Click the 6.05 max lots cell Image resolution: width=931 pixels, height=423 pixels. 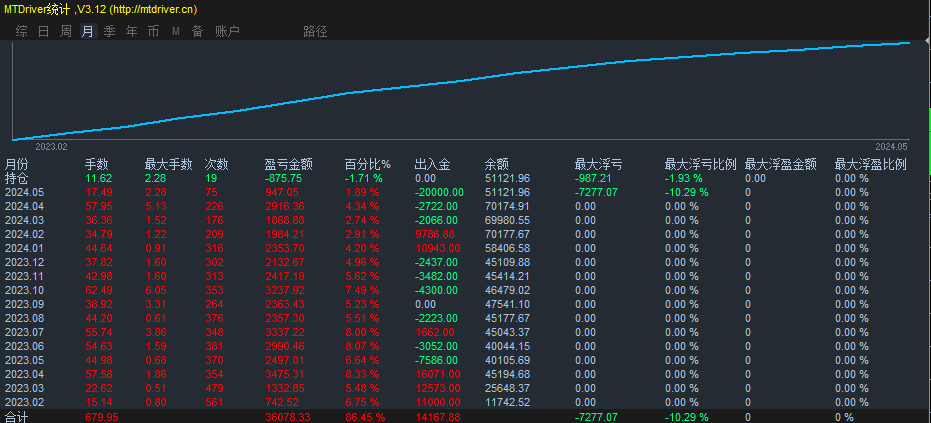pyautogui.click(x=154, y=291)
